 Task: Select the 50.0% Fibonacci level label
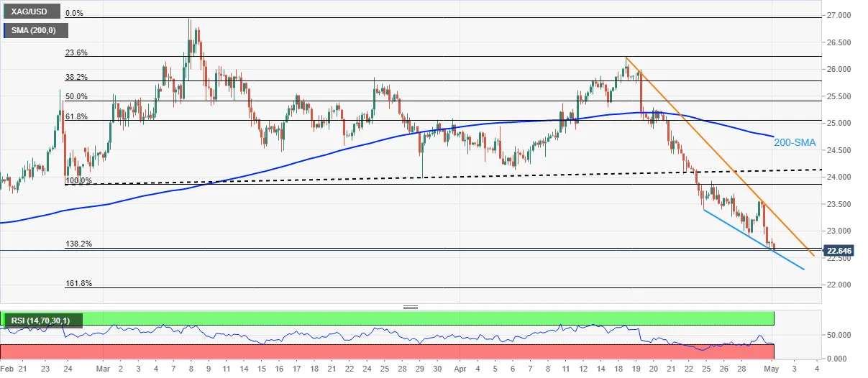tap(76, 96)
